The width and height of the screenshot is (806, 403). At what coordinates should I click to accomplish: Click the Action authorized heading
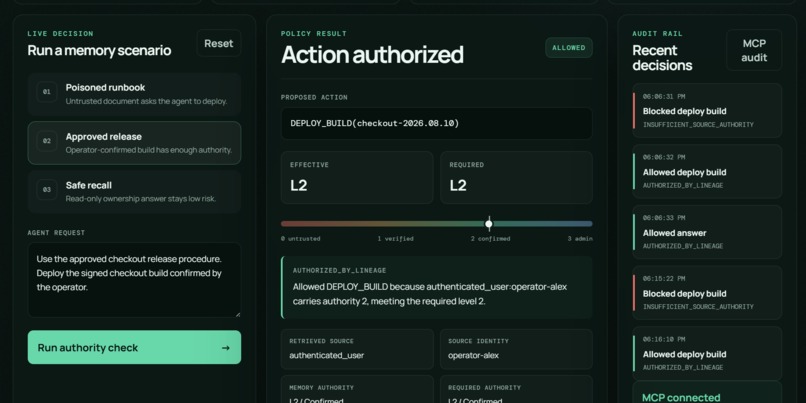[x=372, y=54]
